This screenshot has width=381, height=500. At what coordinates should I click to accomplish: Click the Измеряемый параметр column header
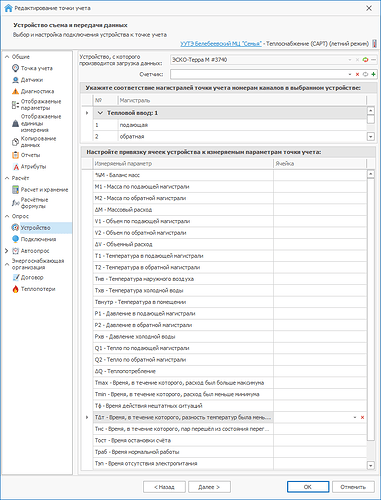[x=183, y=164]
